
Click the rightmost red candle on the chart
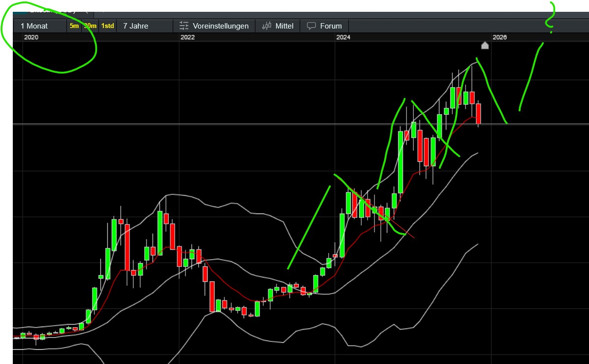pos(478,113)
